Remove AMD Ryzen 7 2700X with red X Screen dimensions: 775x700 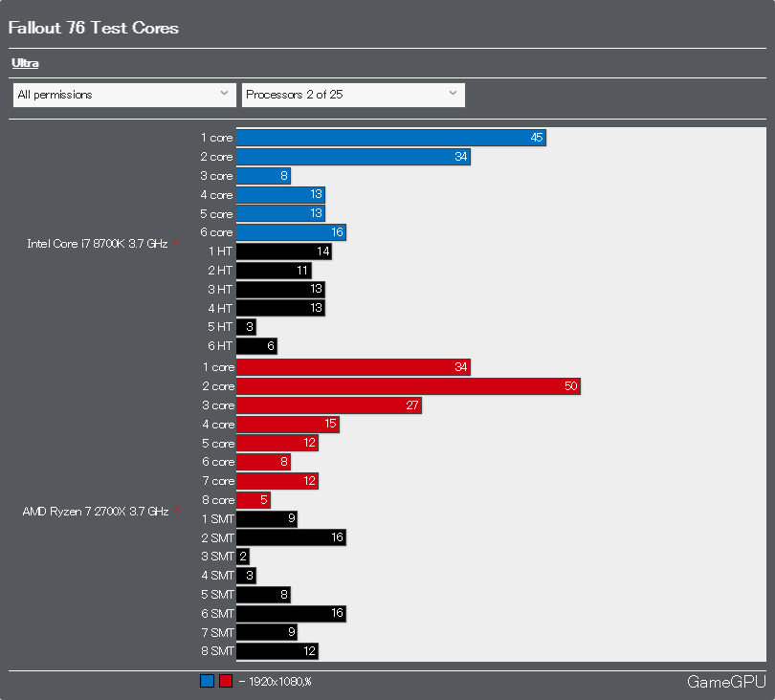(x=177, y=510)
